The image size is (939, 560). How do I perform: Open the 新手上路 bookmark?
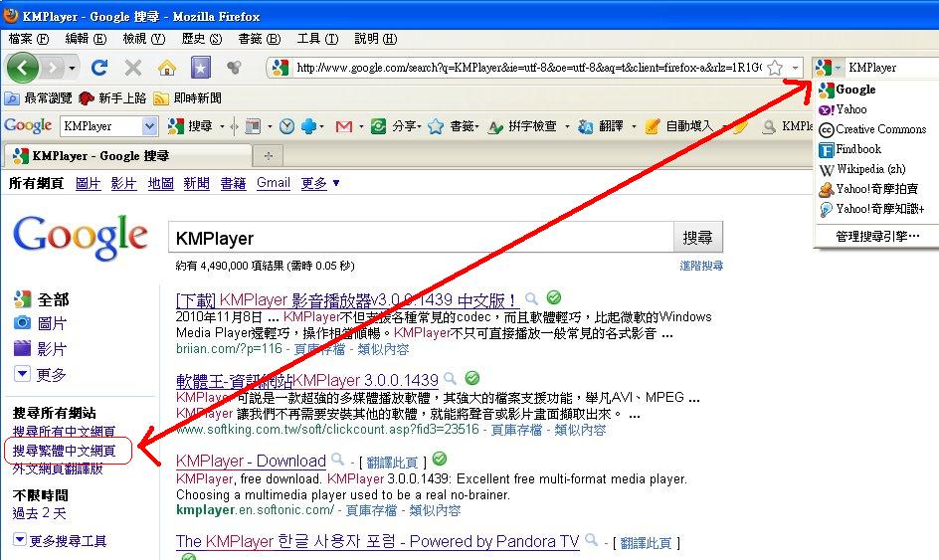[112, 97]
